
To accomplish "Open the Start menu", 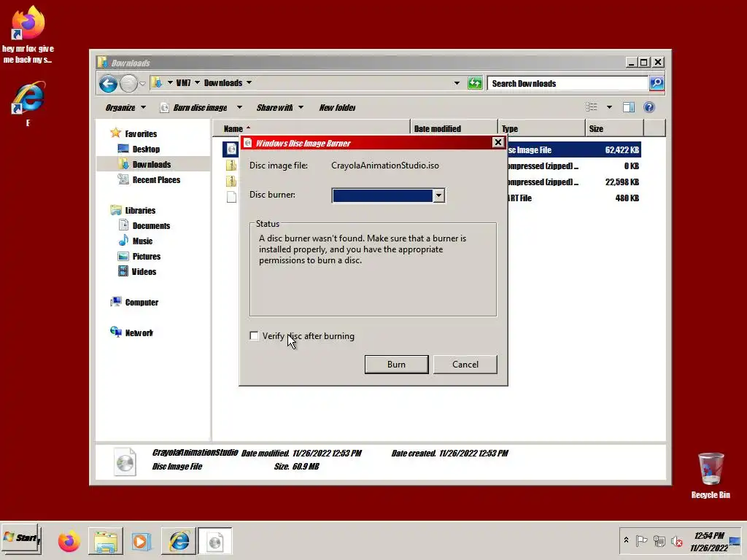I will (x=21, y=538).
